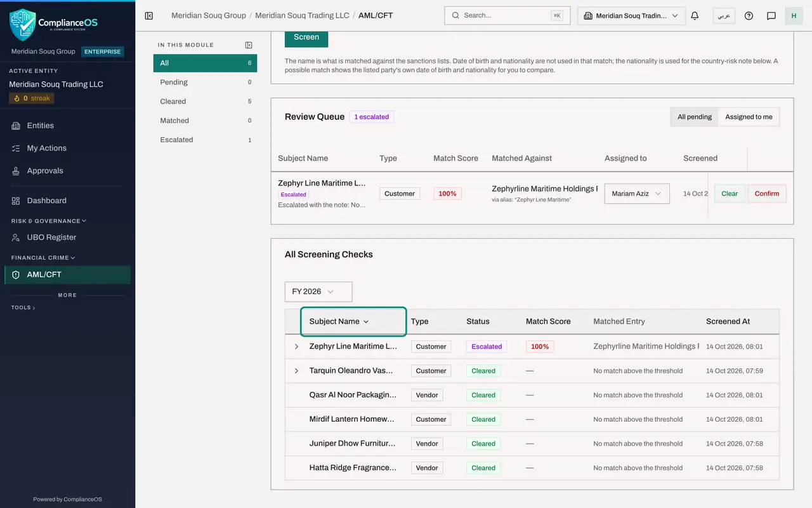Open the notifications bell
Viewport: 812px width, 508px height.
pyautogui.click(x=695, y=16)
